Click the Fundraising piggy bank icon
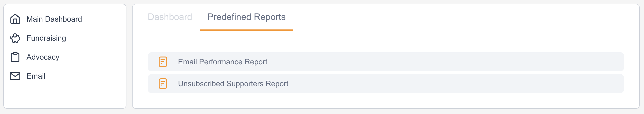Viewport: 644px width, 114px height. coord(15,38)
